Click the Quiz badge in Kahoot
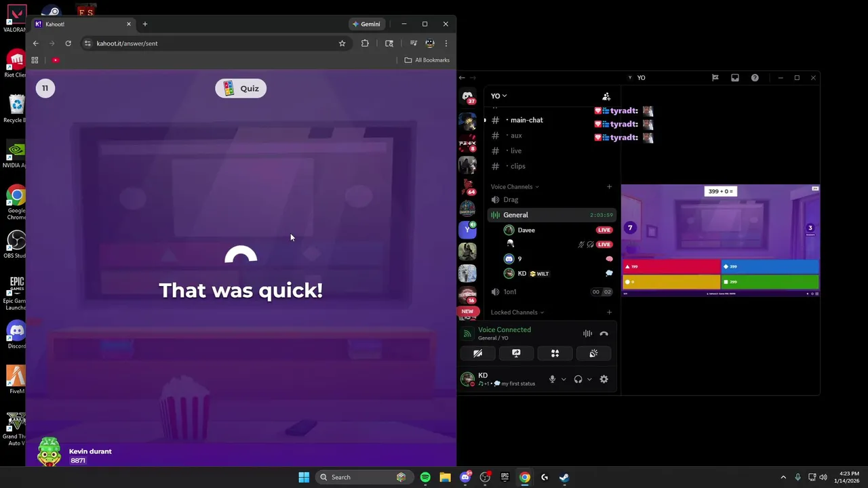Viewport: 868px width, 488px height. pyautogui.click(x=241, y=88)
